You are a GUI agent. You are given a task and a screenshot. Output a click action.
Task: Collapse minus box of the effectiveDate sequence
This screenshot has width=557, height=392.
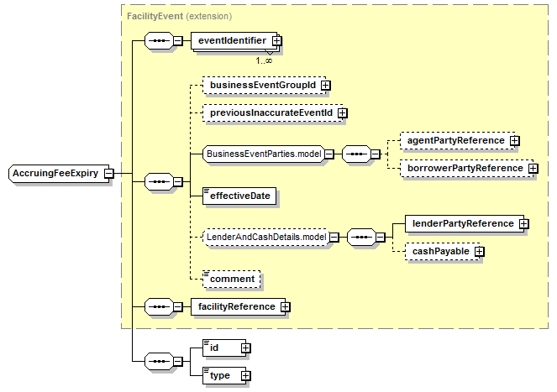177,182
